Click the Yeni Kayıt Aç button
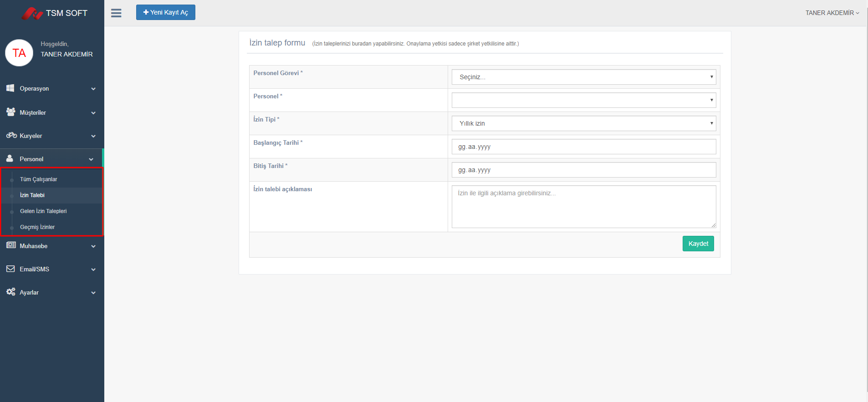Image resolution: width=868 pixels, height=402 pixels. (165, 12)
